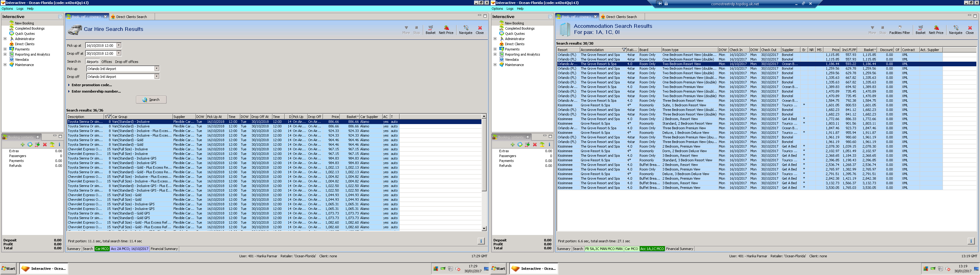
Task: Open the Drop off at date dropdown
Action: click(x=119, y=53)
